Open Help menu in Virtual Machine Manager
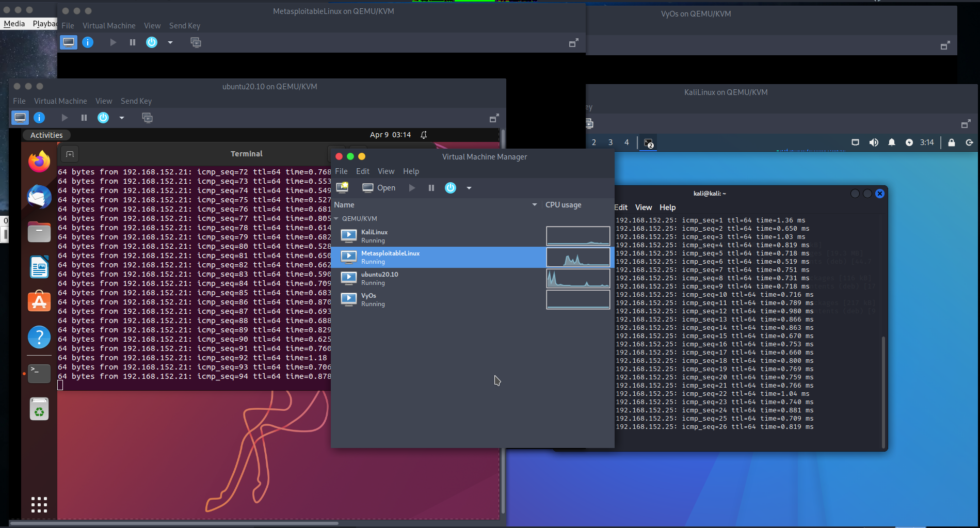Screen dimensions: 980x528 tap(411, 171)
